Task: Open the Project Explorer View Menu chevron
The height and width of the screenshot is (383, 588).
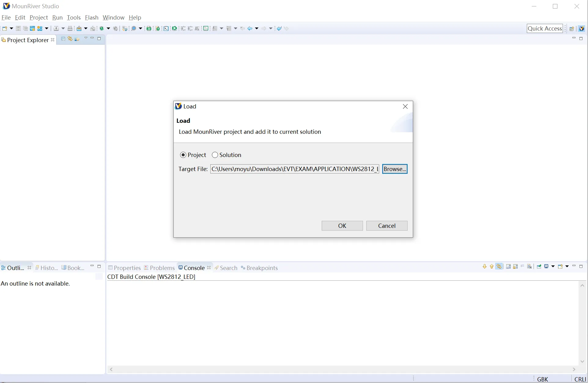Action: click(86, 38)
